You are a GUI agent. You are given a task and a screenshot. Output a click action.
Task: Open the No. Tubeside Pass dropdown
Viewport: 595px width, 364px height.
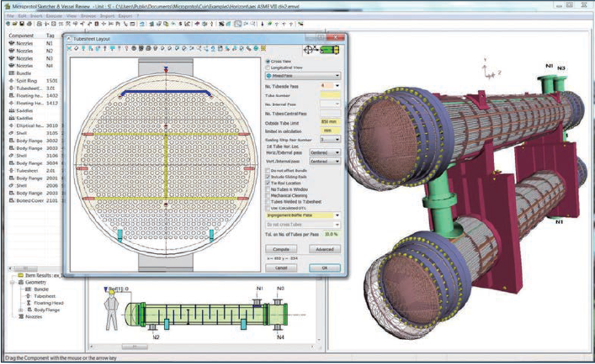coord(338,86)
